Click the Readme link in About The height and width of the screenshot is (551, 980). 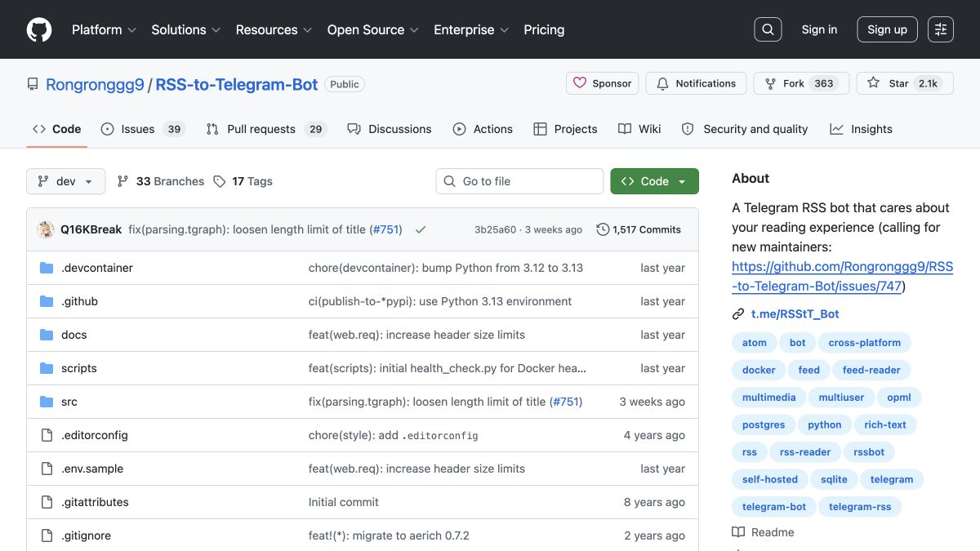[763, 532]
